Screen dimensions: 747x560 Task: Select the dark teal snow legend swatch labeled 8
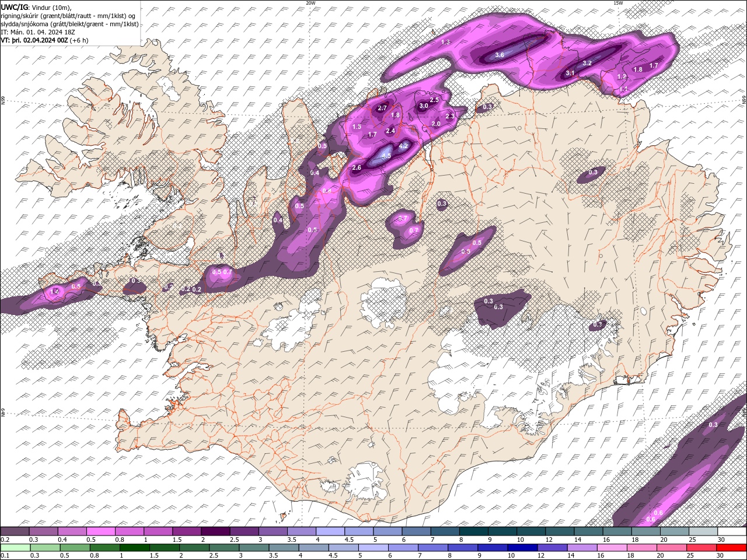(474, 531)
